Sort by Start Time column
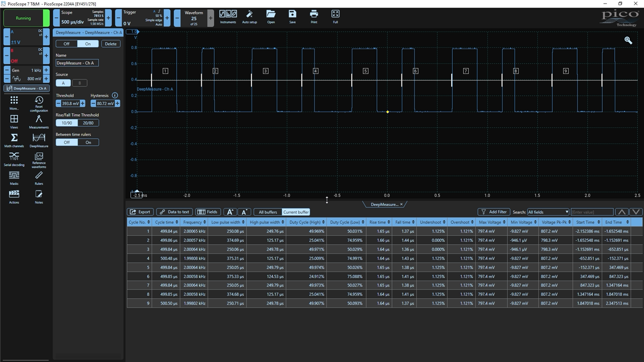 coord(587,222)
